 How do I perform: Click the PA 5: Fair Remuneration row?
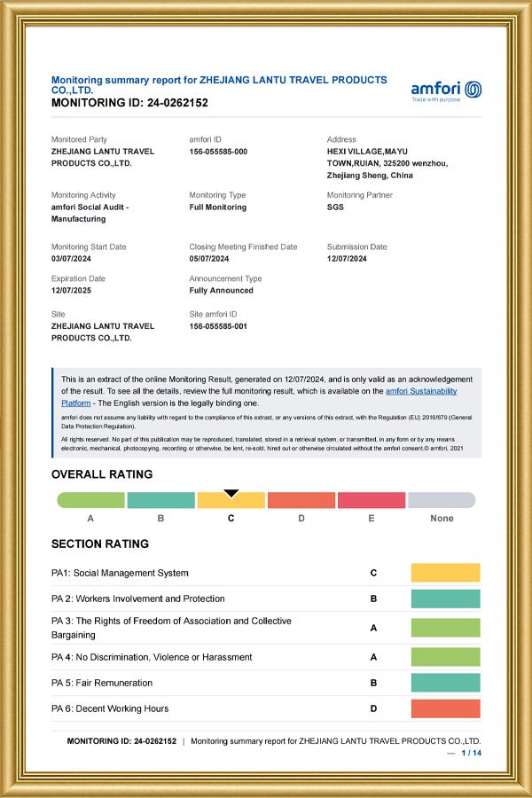[x=102, y=683]
